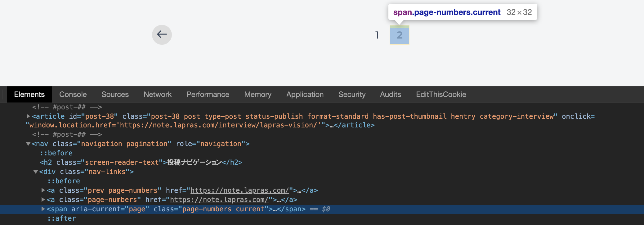Select the ::after pseudo-element line
The image size is (644, 225).
tap(62, 218)
